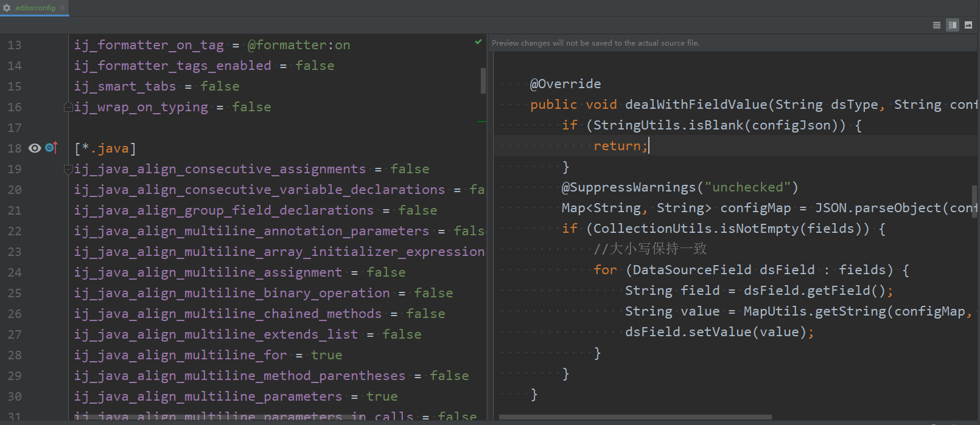Click the @SuppressWarnings("unchecked") annotation

(x=680, y=187)
